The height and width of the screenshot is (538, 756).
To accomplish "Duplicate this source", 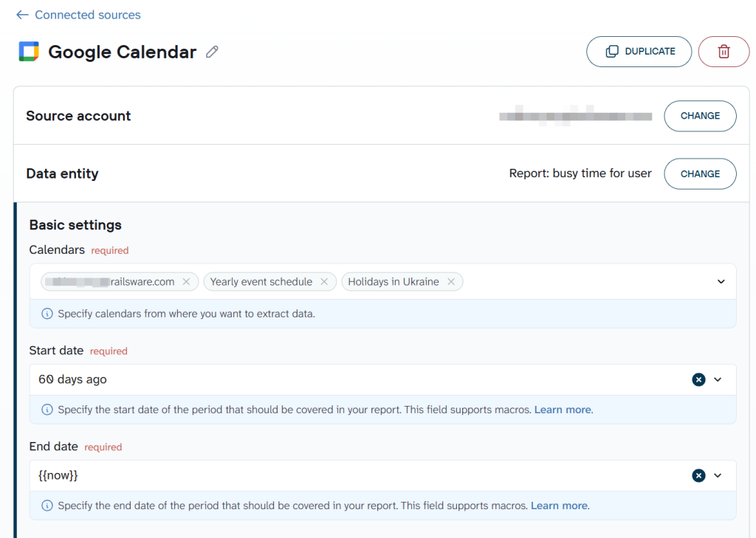I will coord(639,52).
